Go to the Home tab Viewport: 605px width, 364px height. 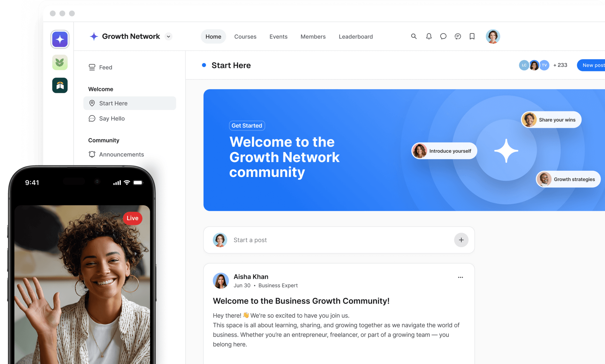[x=213, y=37]
